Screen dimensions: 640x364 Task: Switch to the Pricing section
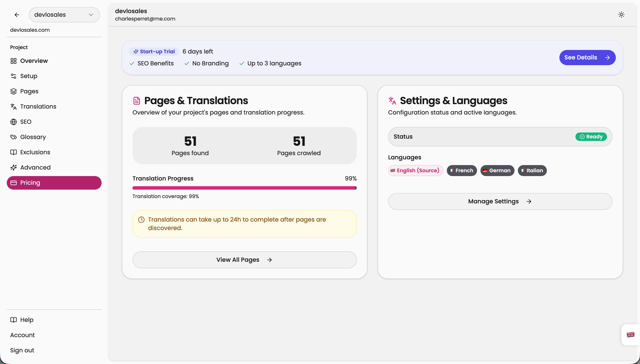30,182
